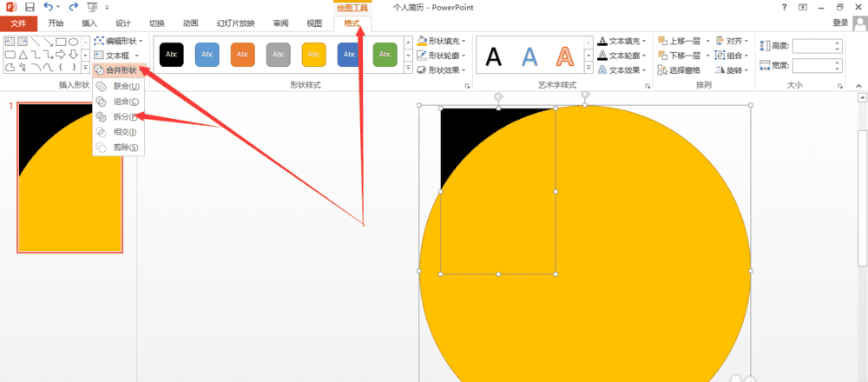The width and height of the screenshot is (868, 382).
Task: Apply the gray Abc shape style
Action: (278, 54)
